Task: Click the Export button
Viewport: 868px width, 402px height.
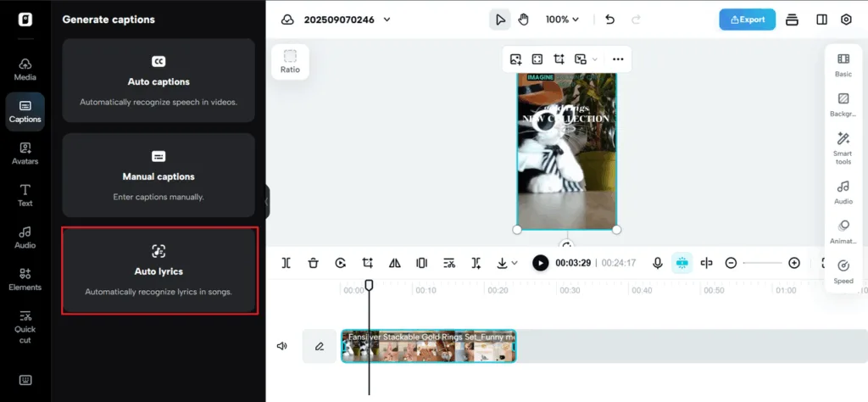Action: (x=747, y=20)
